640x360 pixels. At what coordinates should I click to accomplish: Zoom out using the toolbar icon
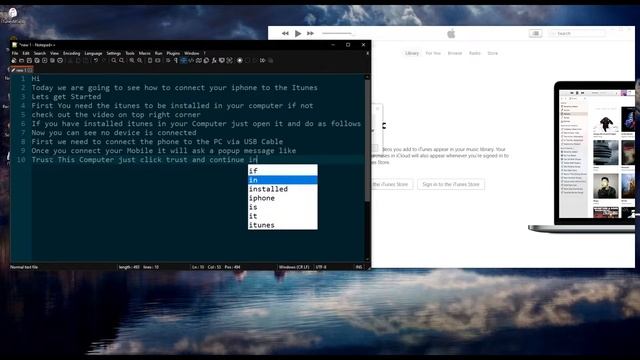coord(140,60)
